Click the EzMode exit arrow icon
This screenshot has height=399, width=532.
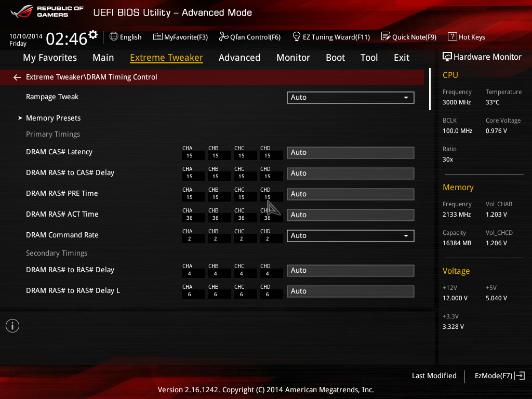520,376
